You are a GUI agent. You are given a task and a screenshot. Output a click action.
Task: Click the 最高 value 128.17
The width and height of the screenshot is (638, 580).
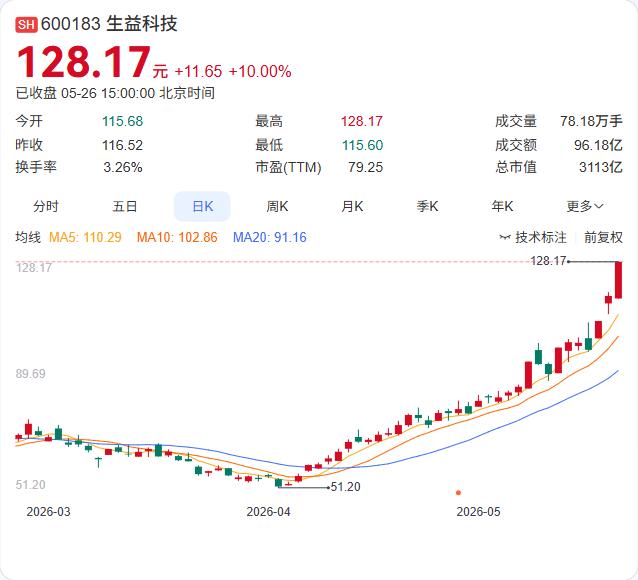(x=362, y=121)
